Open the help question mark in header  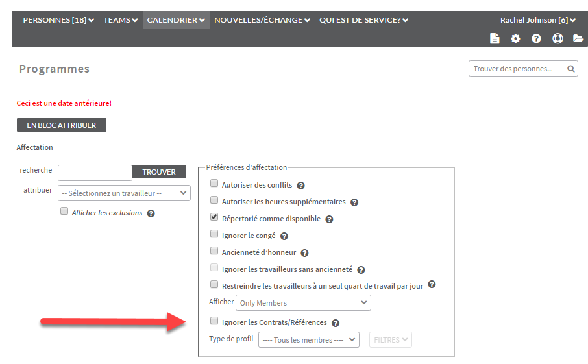point(536,39)
